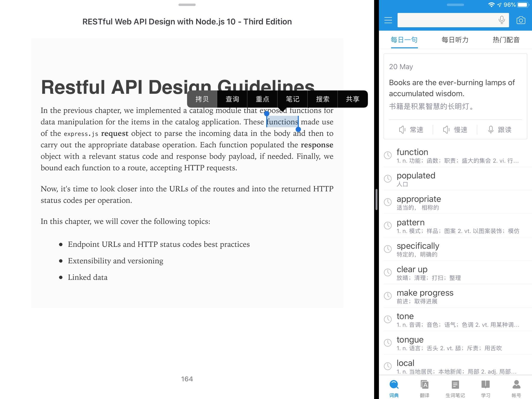The width and height of the screenshot is (532, 399).
Task: Open the camera translate icon
Action: pos(521,20)
